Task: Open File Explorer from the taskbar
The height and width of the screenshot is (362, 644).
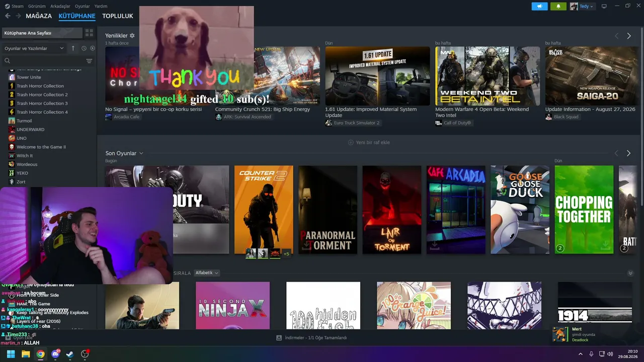Action: coord(26,354)
